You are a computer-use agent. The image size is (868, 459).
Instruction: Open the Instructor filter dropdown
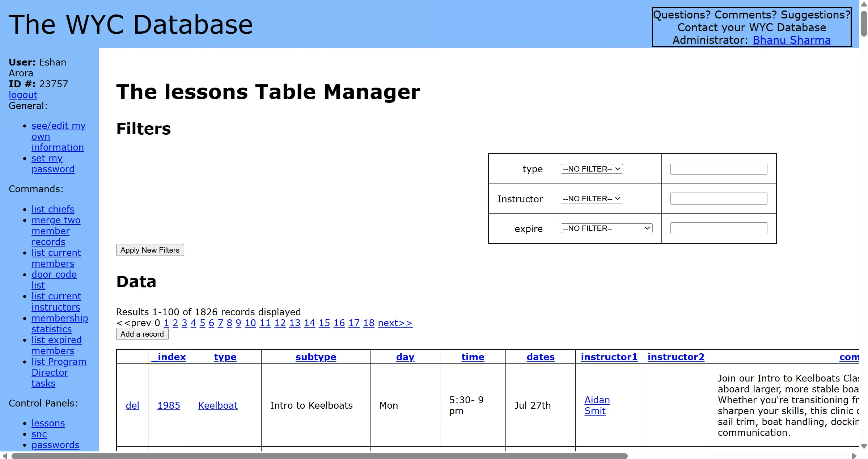click(x=592, y=199)
